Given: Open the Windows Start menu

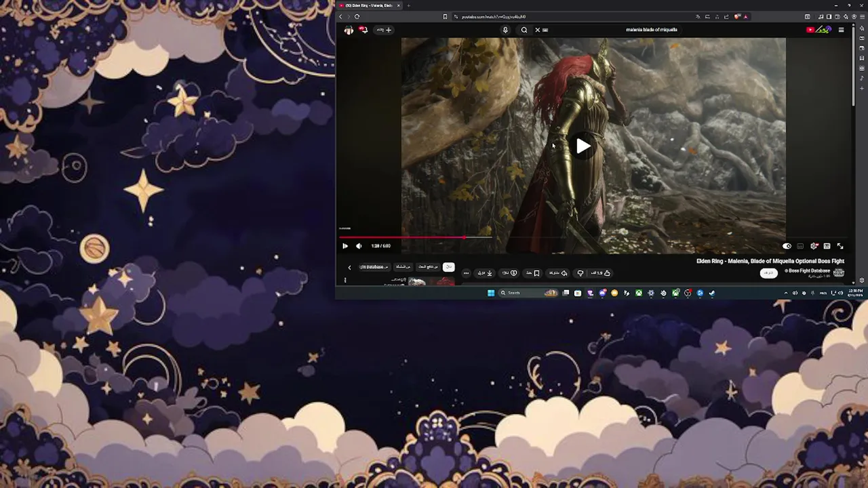Looking at the screenshot, I should pos(491,293).
